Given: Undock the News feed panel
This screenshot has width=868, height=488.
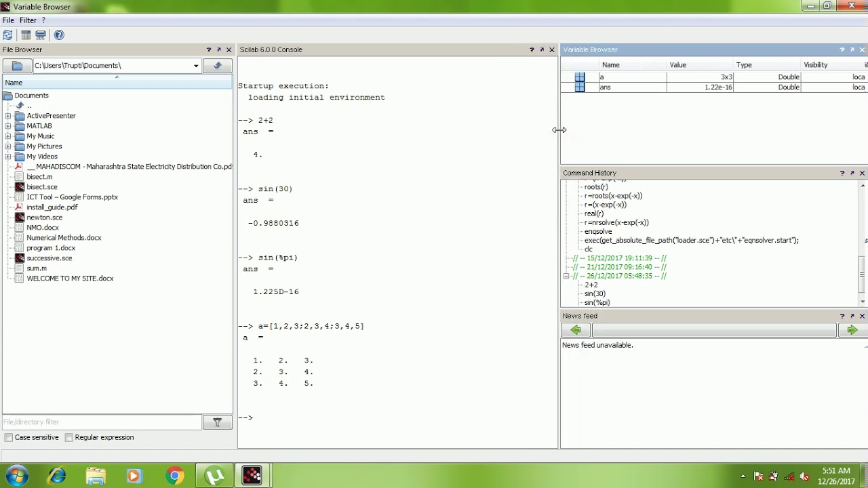Looking at the screenshot, I should [x=852, y=316].
